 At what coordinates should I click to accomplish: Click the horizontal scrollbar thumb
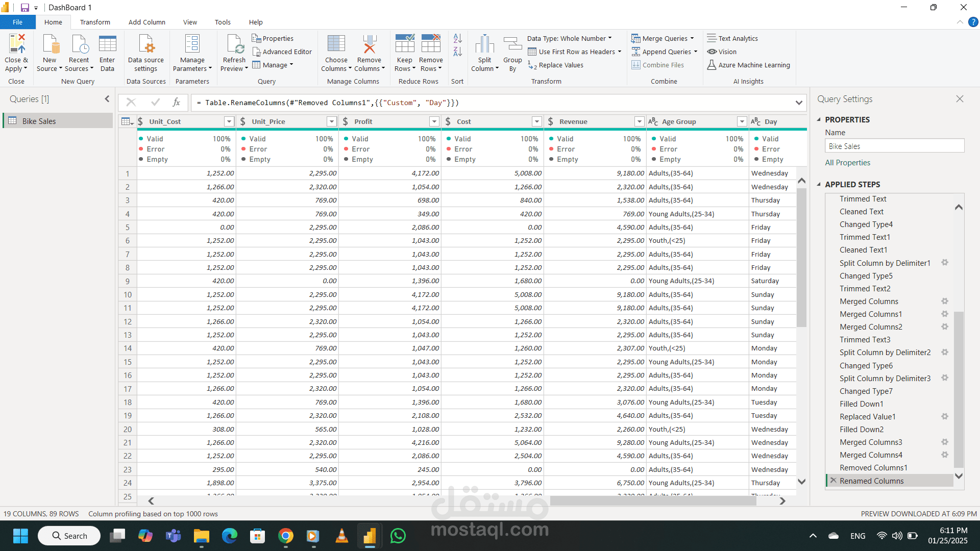pyautogui.click(x=652, y=501)
